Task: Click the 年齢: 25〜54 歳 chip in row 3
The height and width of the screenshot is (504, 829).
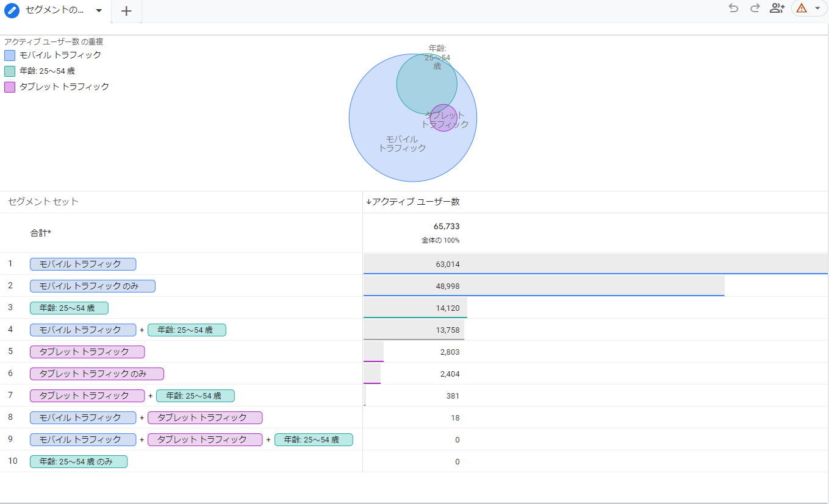Action: point(69,308)
